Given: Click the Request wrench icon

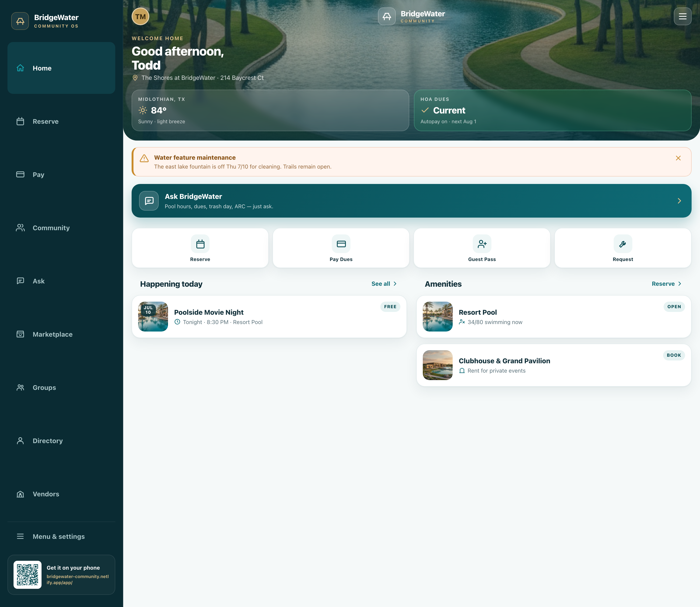Looking at the screenshot, I should tap(623, 244).
